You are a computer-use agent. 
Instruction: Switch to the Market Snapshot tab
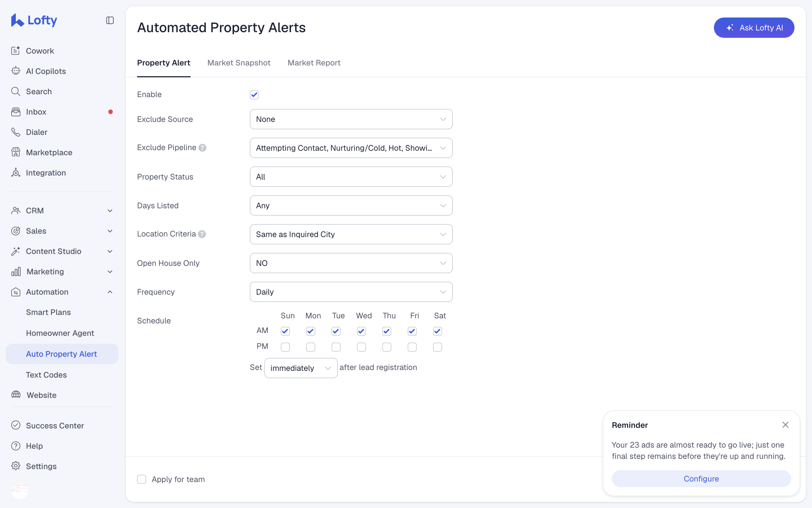tap(239, 63)
